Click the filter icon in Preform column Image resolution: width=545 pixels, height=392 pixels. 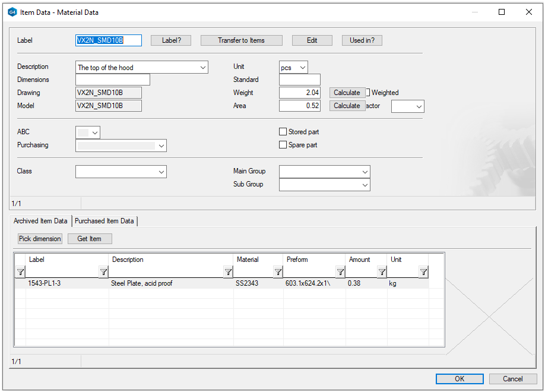tap(340, 272)
